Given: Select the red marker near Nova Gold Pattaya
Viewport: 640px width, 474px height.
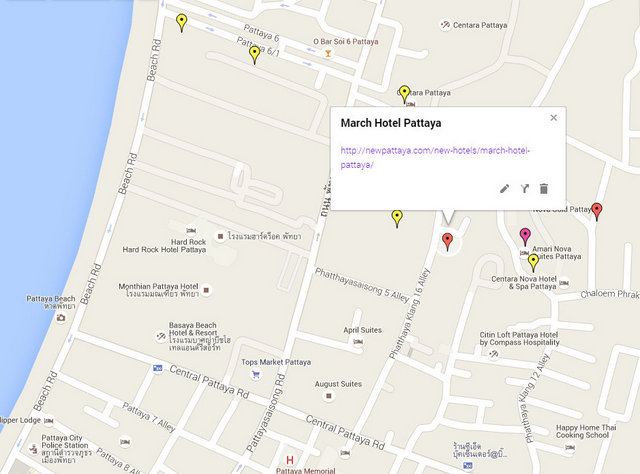Looking at the screenshot, I should tap(597, 212).
